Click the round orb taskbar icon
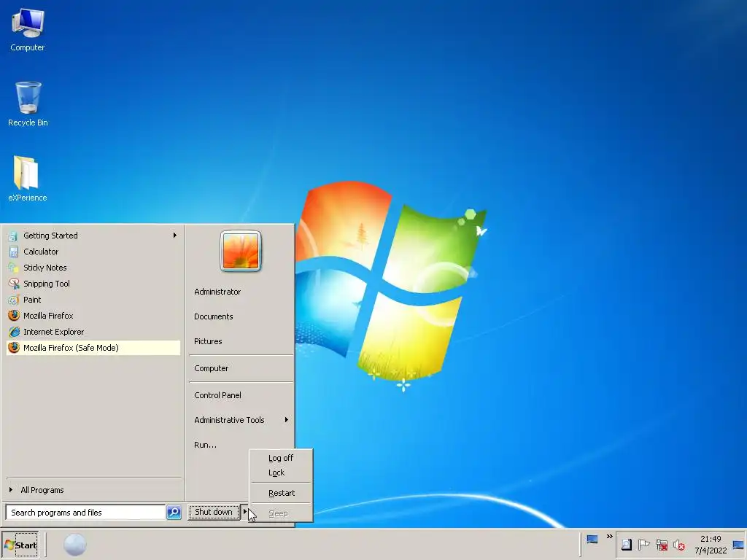This screenshot has width=747, height=560. pos(75,545)
